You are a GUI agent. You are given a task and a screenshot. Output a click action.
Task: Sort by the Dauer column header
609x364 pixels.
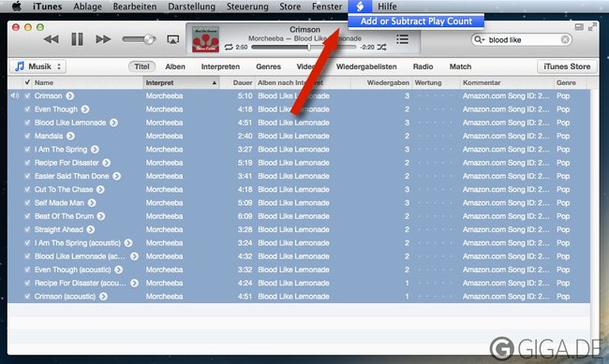pyautogui.click(x=237, y=82)
